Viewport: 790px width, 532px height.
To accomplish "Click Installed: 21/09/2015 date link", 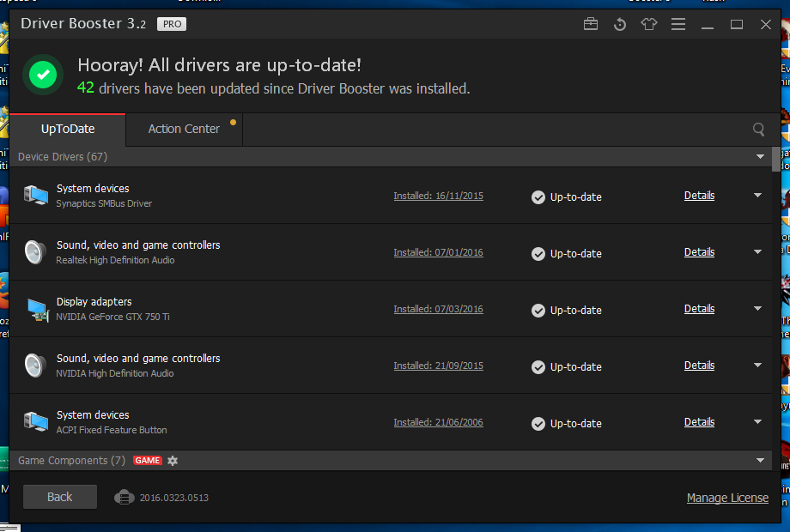I will point(438,366).
